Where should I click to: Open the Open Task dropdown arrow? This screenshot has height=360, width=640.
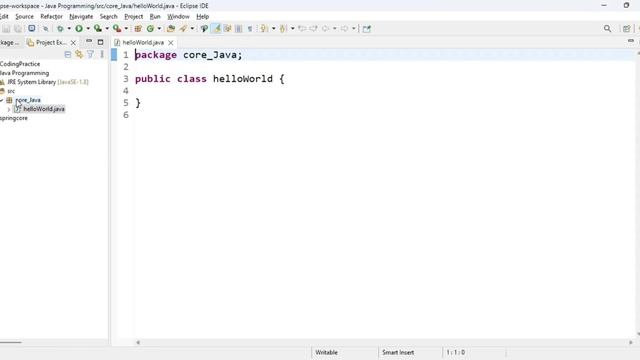click(x=192, y=29)
